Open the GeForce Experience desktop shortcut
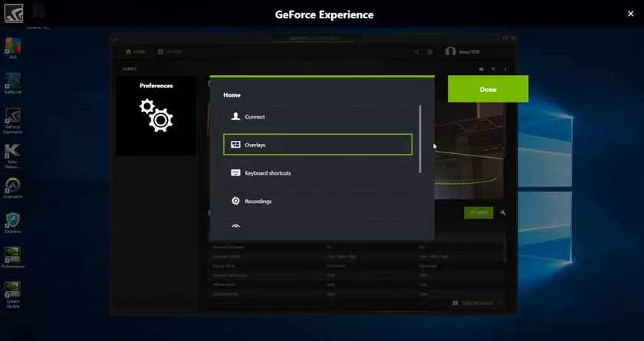The image size is (644, 341). click(x=13, y=121)
